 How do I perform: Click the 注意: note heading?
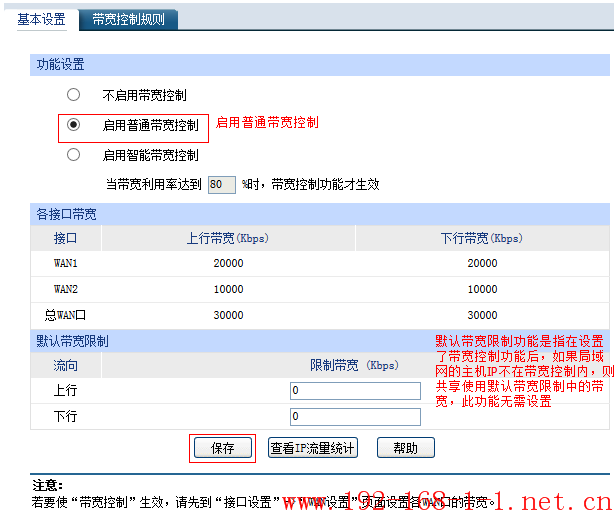tap(47, 486)
